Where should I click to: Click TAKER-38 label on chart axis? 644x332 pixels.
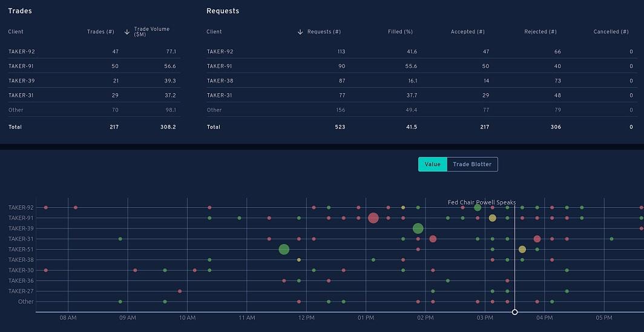click(x=21, y=260)
